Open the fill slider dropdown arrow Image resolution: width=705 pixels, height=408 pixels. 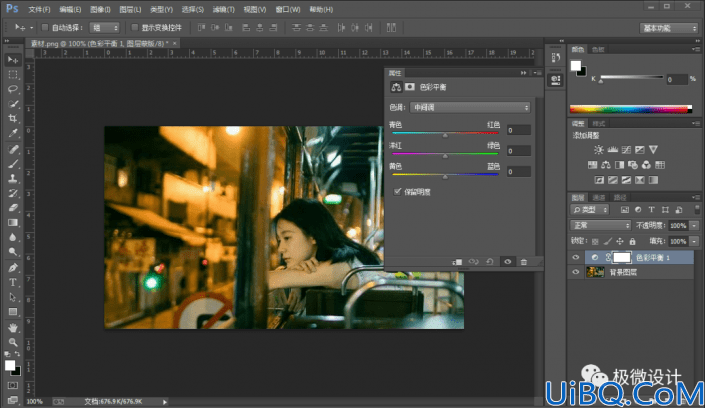[x=694, y=241]
